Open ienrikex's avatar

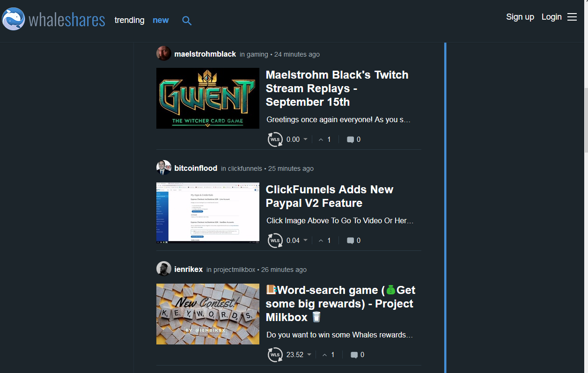[164, 269]
